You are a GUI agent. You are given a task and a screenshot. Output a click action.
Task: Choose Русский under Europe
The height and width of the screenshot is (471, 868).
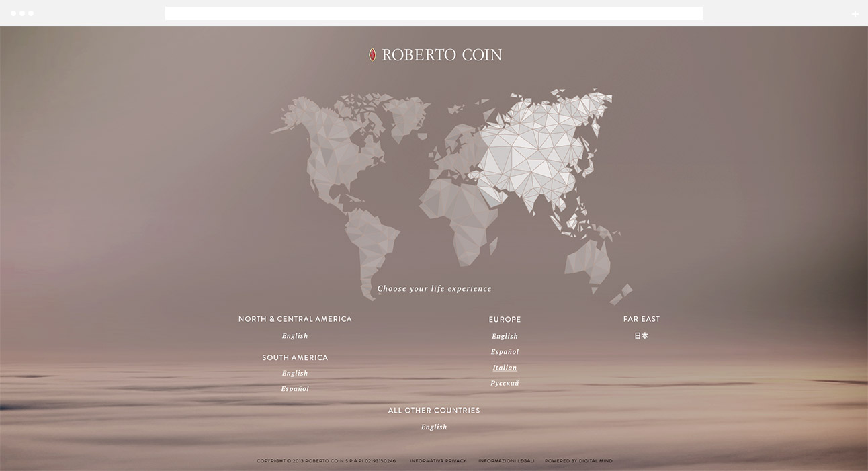pos(505,383)
